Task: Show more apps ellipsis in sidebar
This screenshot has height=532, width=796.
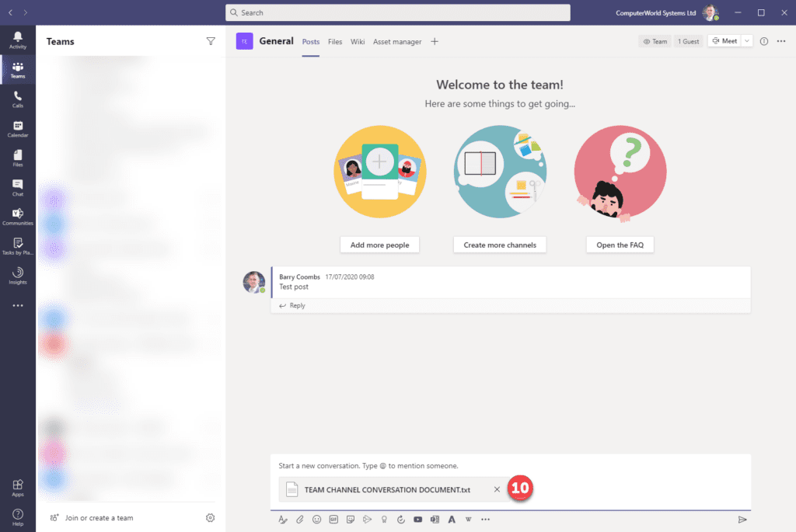Action: coord(18,305)
